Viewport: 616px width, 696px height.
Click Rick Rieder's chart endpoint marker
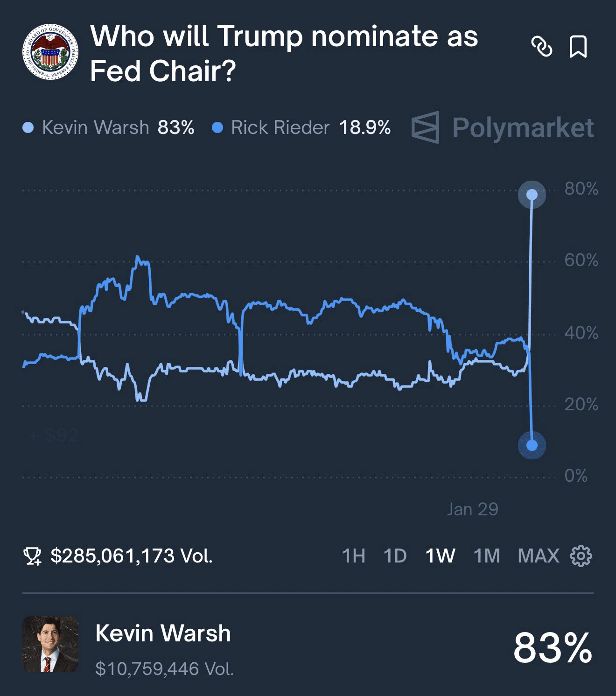point(532,445)
